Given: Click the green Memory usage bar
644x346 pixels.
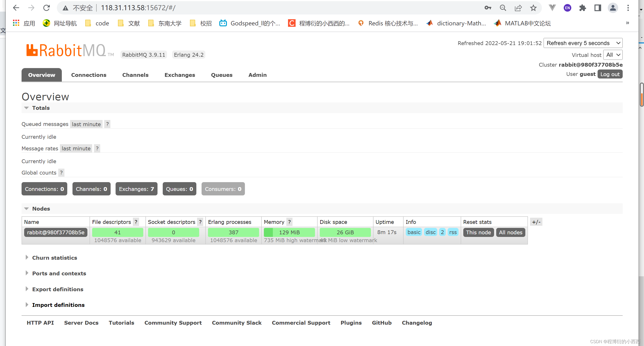Looking at the screenshot, I should pyautogui.click(x=289, y=232).
